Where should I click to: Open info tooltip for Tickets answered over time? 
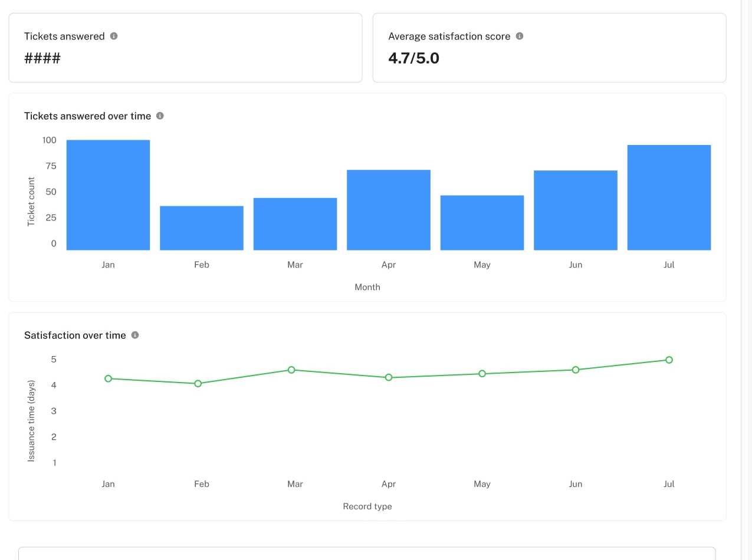[160, 116]
